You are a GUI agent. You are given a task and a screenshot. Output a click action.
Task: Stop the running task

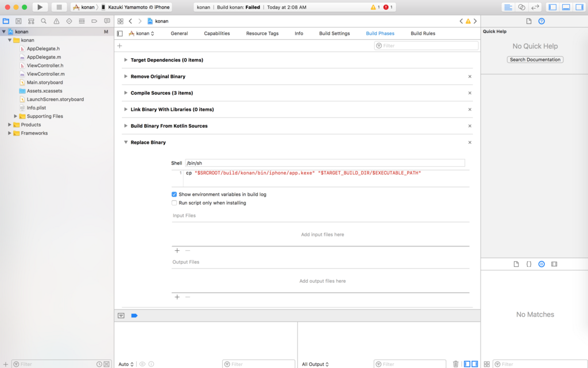coord(59,7)
